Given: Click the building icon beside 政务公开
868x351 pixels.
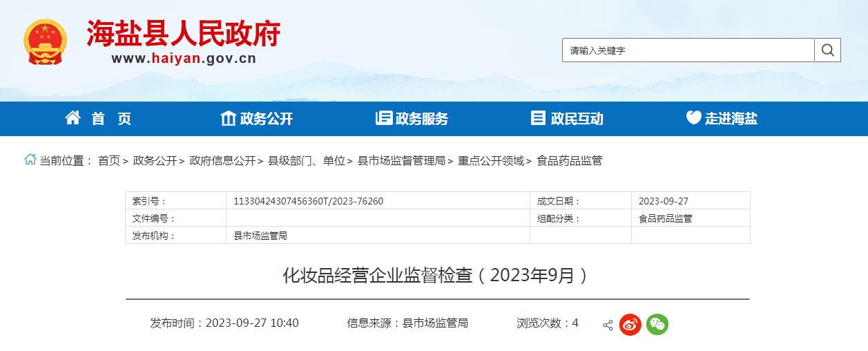Looking at the screenshot, I should (228, 118).
